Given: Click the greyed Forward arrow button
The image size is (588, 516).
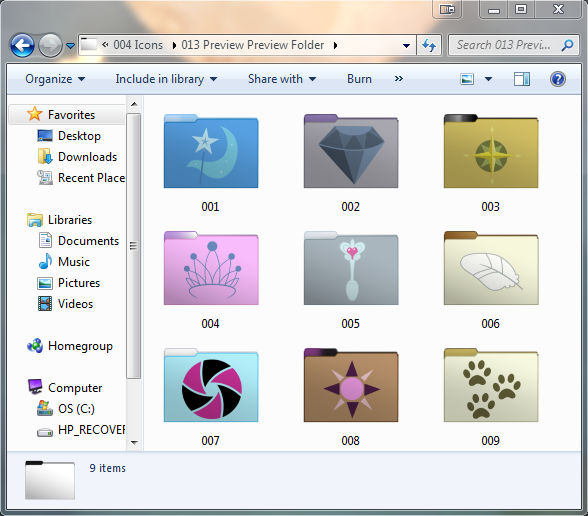Looking at the screenshot, I should tap(50, 45).
